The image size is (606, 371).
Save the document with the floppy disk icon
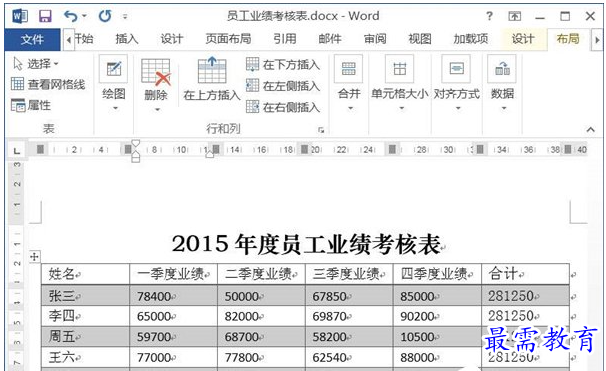[45, 16]
